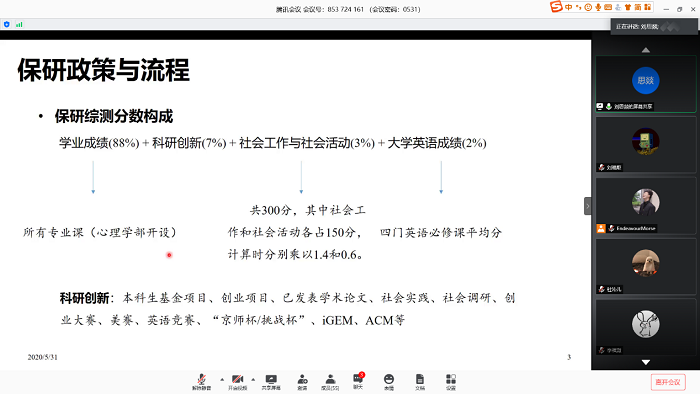Toggle the Sogou punctuation mode icon
The image size is (700, 394).
pos(579,7)
